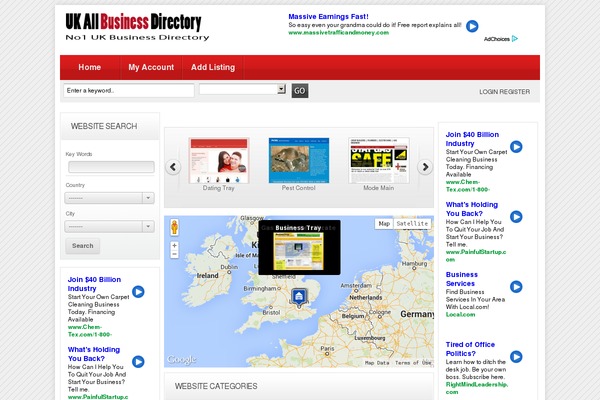This screenshot has height=400, width=600.
Task: Click the Business Tray popup thumbnail on map
Action: (x=298, y=251)
